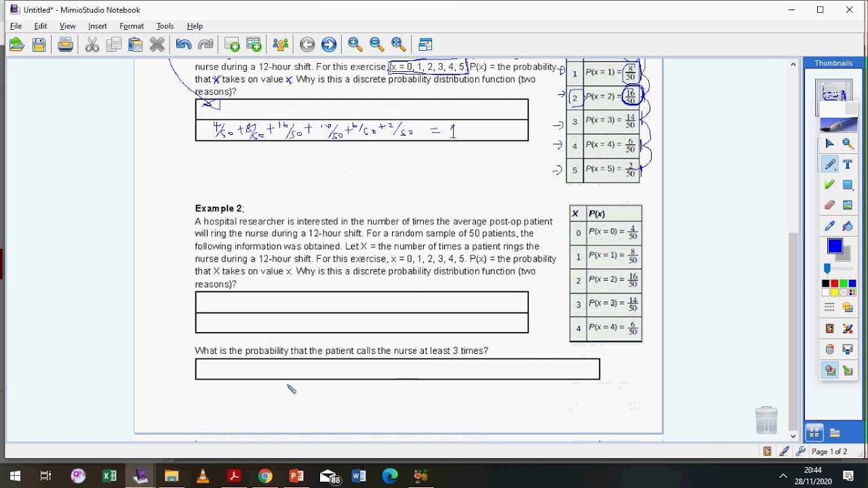Click the Print toolbar icon

(x=65, y=45)
